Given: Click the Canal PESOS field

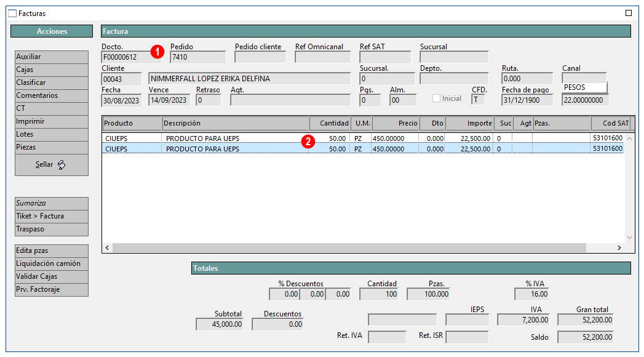Looking at the screenshot, I should pos(584,87).
